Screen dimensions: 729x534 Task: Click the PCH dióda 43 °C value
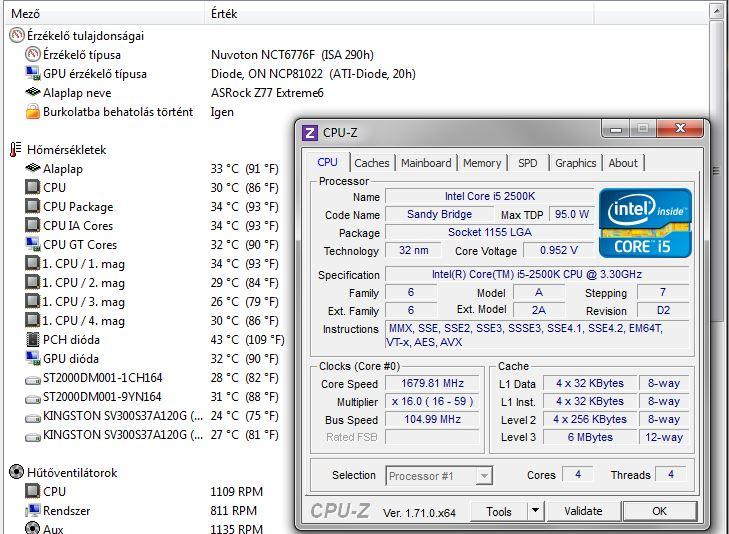click(x=247, y=340)
